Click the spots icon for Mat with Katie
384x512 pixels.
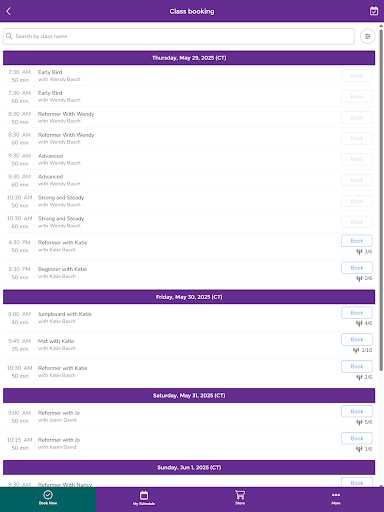356,350
